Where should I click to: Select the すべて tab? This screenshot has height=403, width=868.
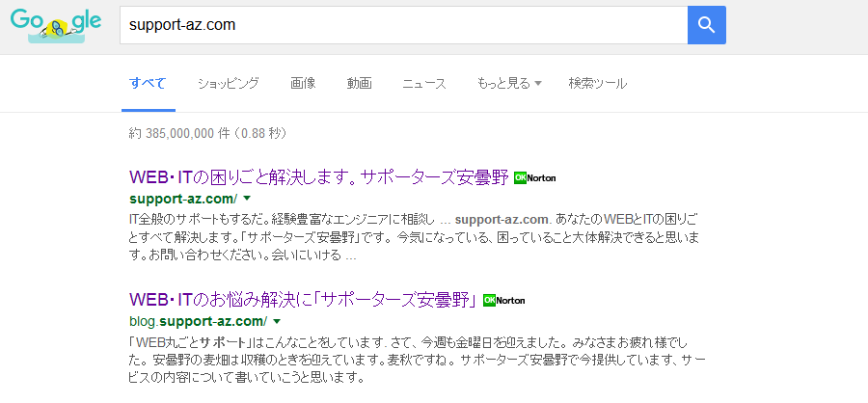tap(148, 84)
